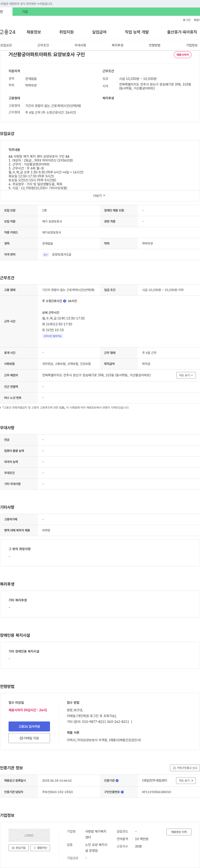This screenshot has height=868, width=200.
Task: Open the 실업급여 main menu
Action: pos(99,32)
